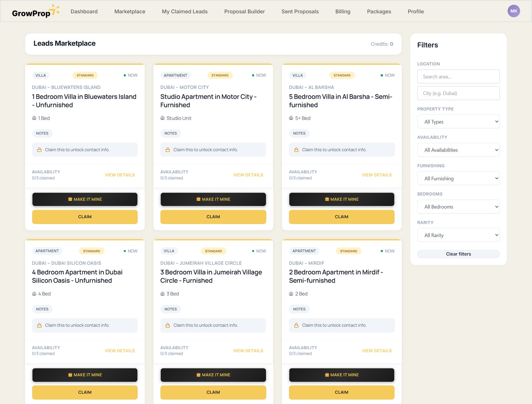Screen dimensions: 532x404
Task: Click lock icon on Al Barsha villa card
Action: (296, 150)
